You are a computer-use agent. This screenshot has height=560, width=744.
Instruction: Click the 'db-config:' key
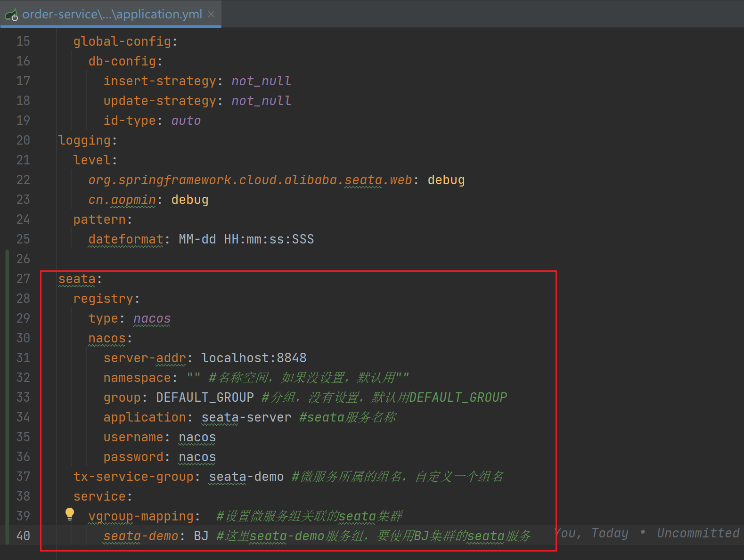tap(125, 61)
